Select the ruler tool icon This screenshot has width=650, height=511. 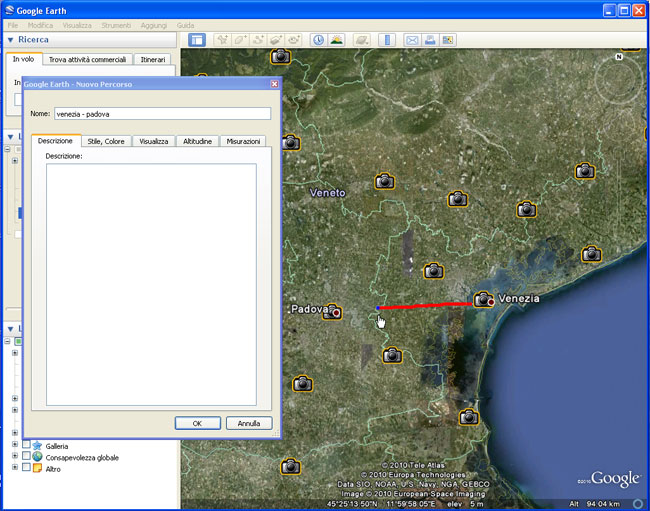[x=387, y=40]
